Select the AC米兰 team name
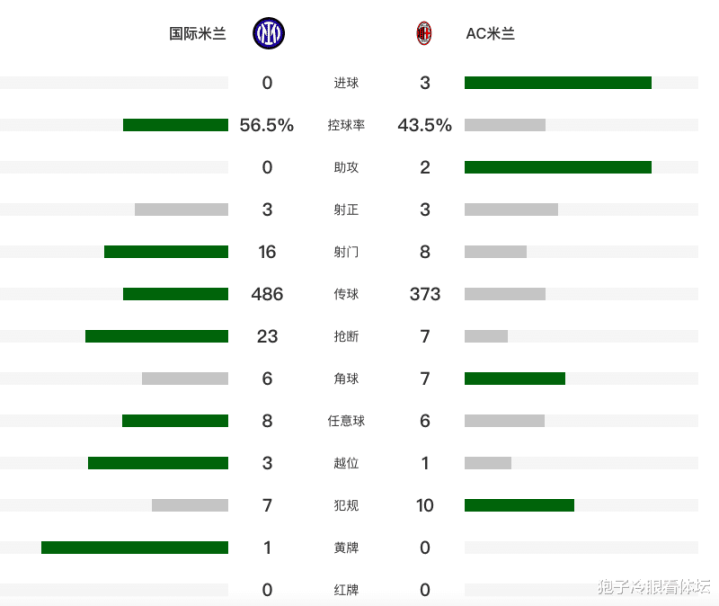Image resolution: width=719 pixels, height=606 pixels. [490, 34]
